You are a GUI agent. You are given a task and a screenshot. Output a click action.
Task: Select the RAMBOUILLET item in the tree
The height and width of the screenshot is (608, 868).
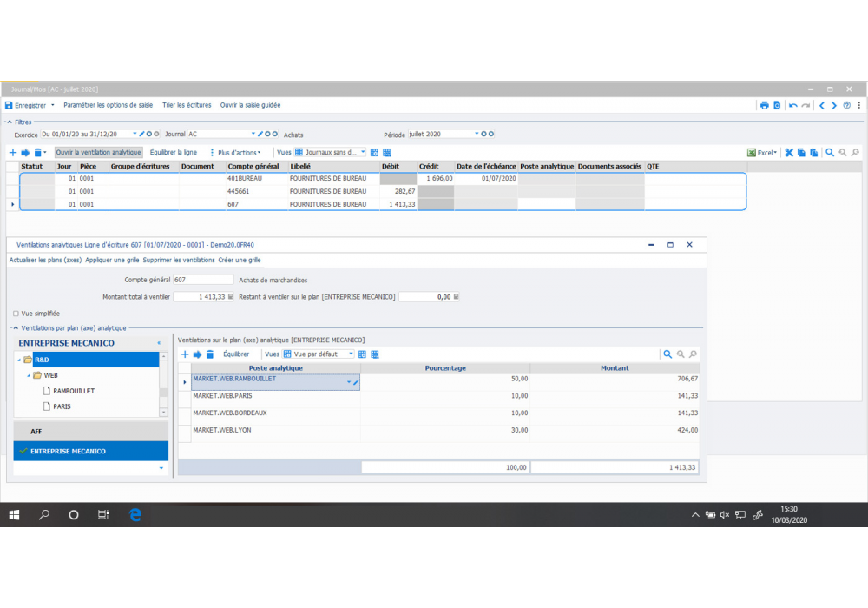(x=74, y=391)
